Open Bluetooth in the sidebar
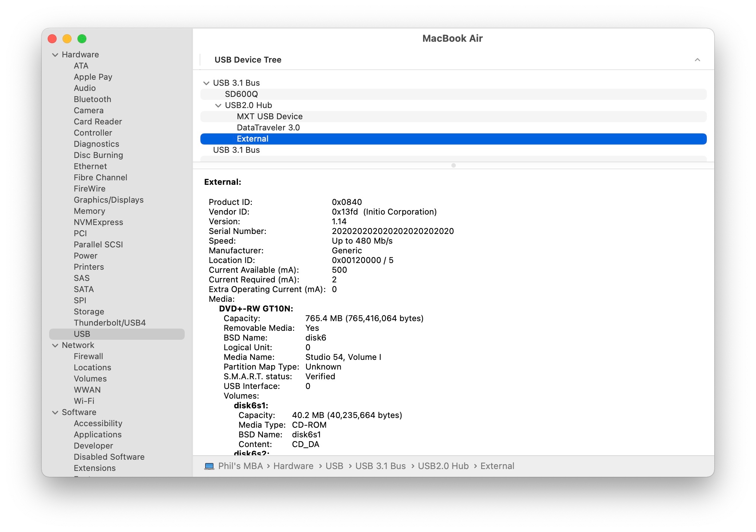Image resolution: width=756 pixels, height=532 pixels. click(x=92, y=99)
